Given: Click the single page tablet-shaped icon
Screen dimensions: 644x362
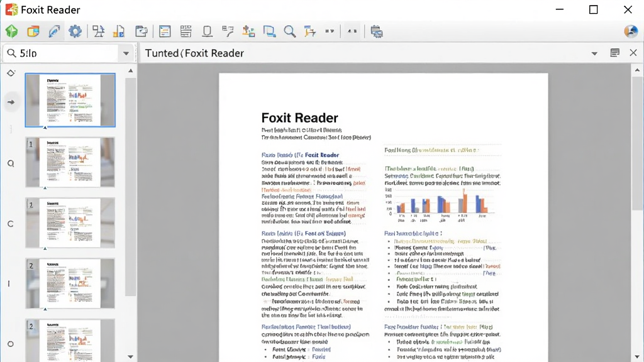Looking at the screenshot, I should 208,31.
